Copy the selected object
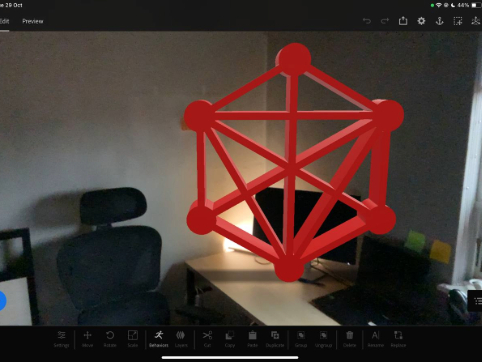This screenshot has width=482, height=362. click(230, 339)
